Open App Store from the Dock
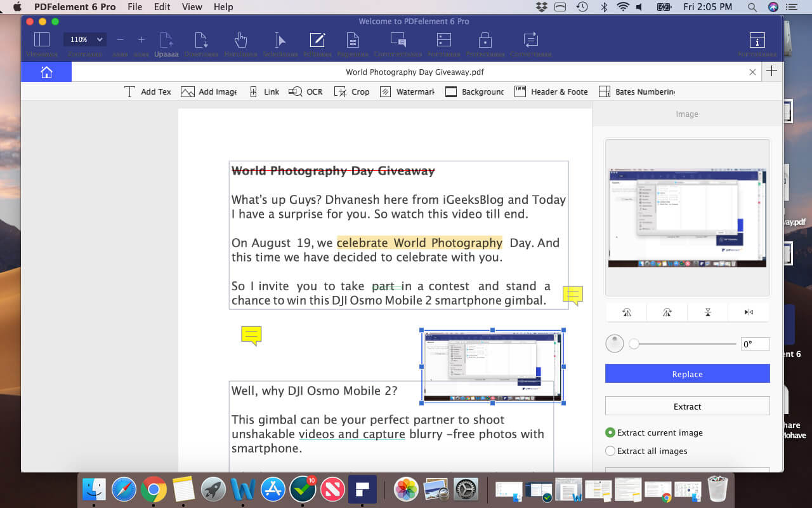The height and width of the screenshot is (508, 812). pyautogui.click(x=273, y=490)
